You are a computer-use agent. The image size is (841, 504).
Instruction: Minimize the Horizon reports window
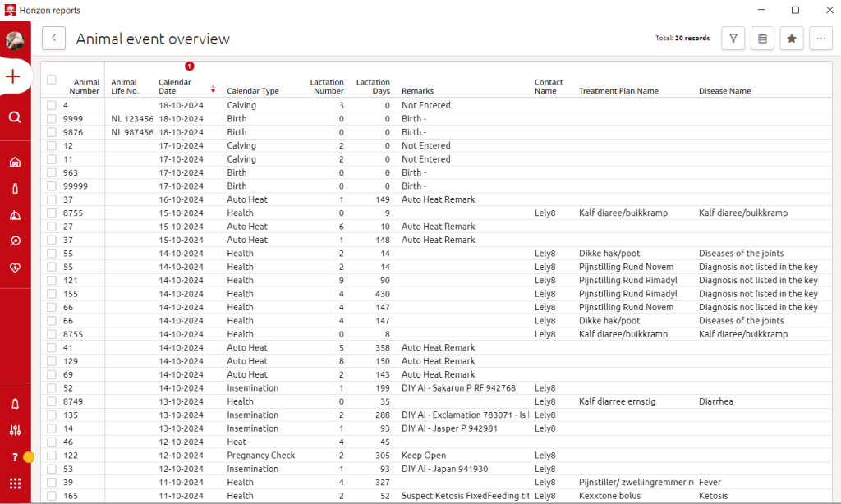pyautogui.click(x=761, y=10)
